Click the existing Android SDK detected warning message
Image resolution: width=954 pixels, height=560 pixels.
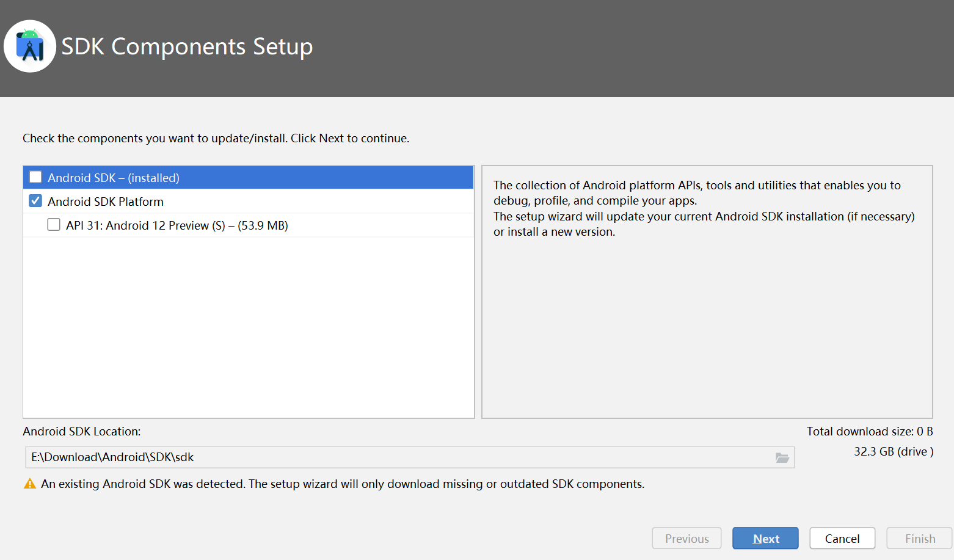pos(342,484)
